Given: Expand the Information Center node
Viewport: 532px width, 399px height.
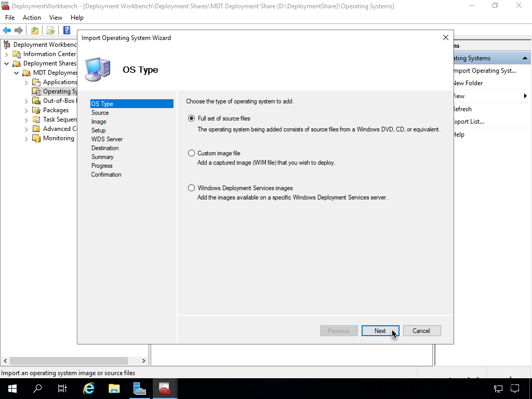Looking at the screenshot, I should click(6, 54).
